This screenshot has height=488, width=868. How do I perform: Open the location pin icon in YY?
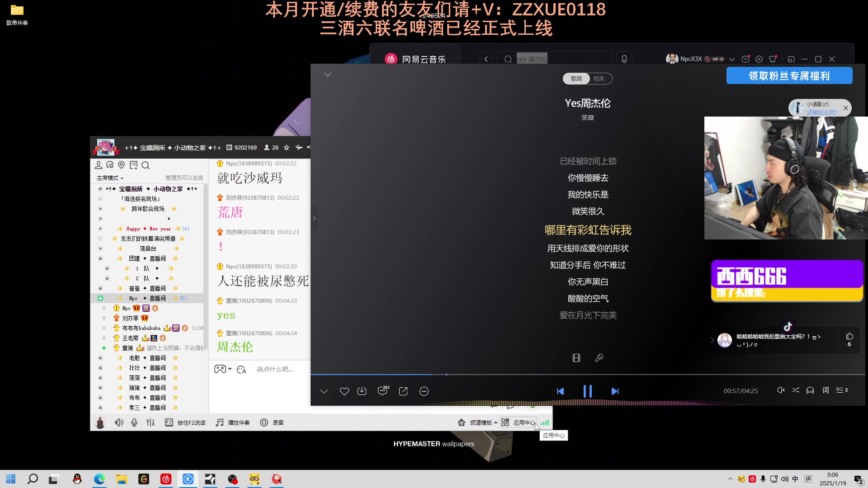(121, 165)
